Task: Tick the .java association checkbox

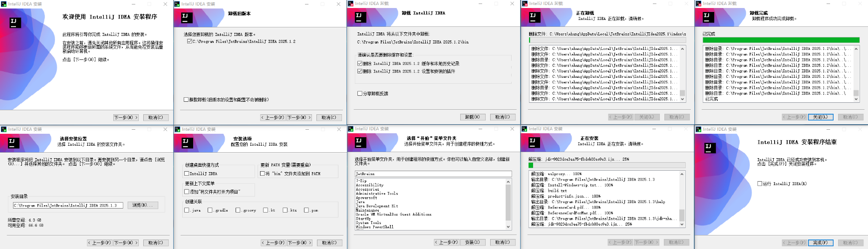Action: 187,210
